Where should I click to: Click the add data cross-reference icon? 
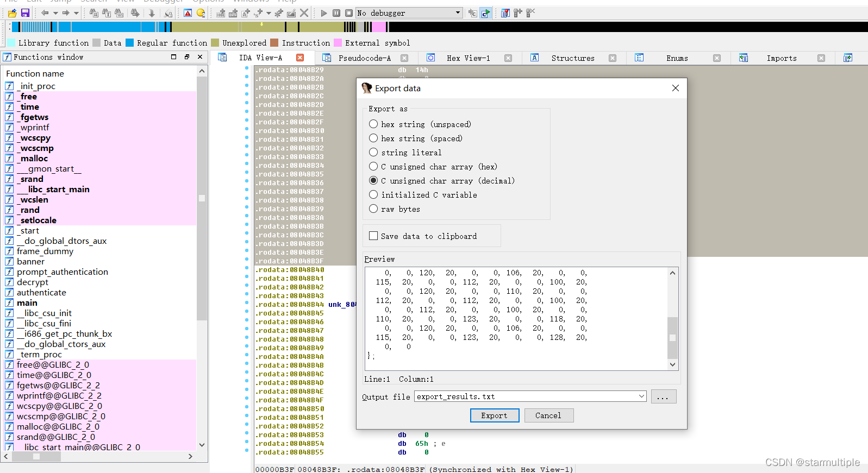click(233, 13)
